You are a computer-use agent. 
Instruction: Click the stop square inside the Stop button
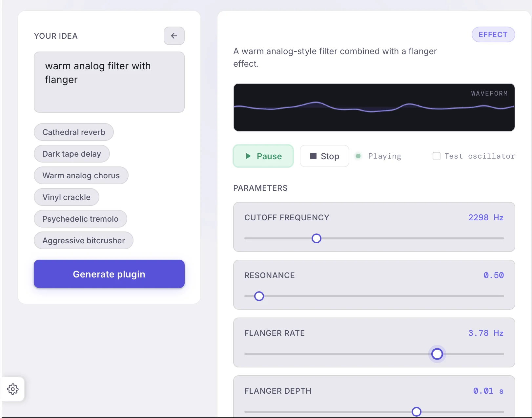(x=313, y=156)
